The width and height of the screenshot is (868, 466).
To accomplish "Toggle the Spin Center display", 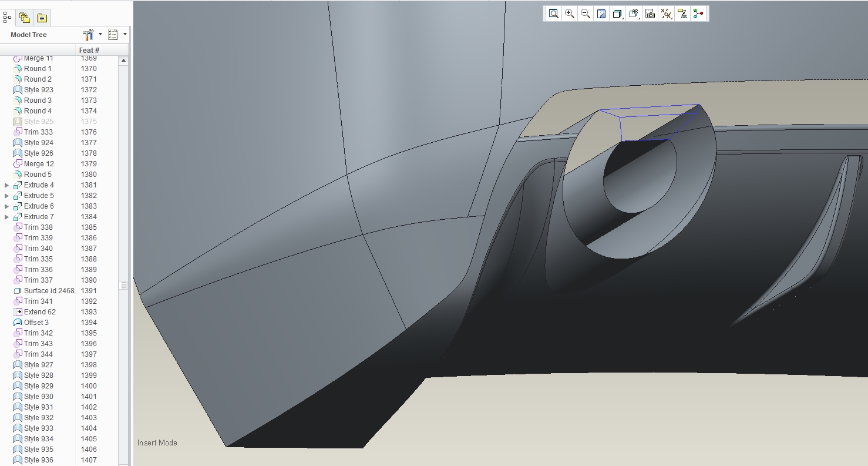I will (698, 14).
